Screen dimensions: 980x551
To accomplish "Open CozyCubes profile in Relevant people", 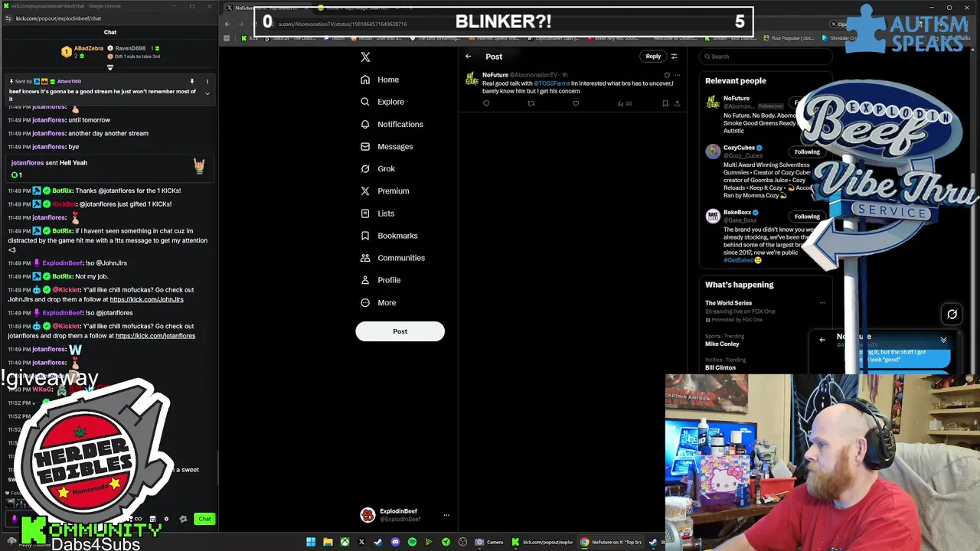I will click(739, 148).
